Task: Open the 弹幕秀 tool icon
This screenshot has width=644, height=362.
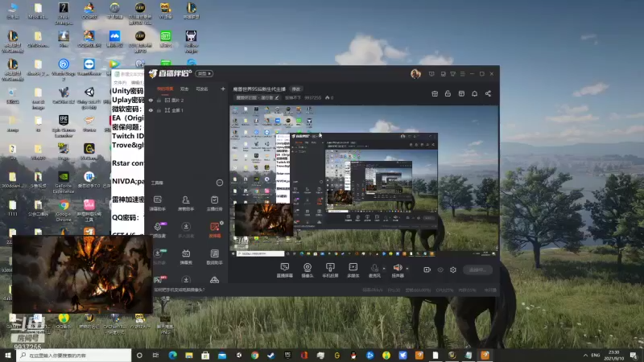Action: [x=186, y=257]
